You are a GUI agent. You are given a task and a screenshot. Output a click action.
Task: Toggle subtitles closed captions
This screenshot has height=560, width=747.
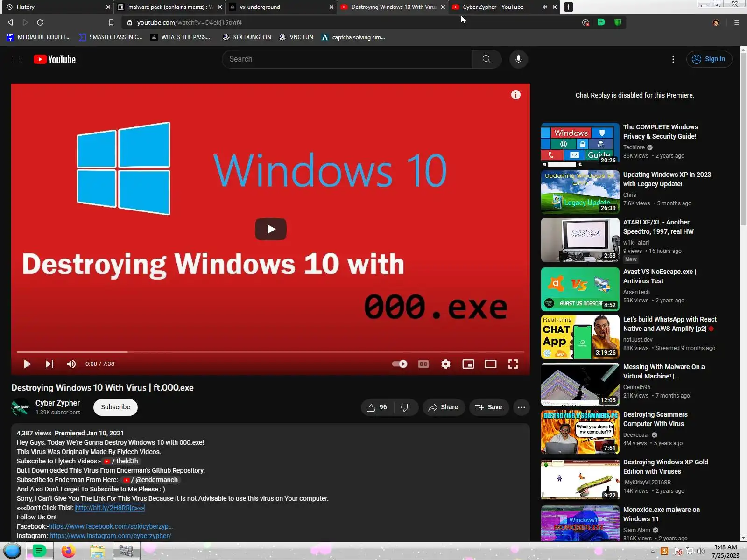(x=423, y=364)
